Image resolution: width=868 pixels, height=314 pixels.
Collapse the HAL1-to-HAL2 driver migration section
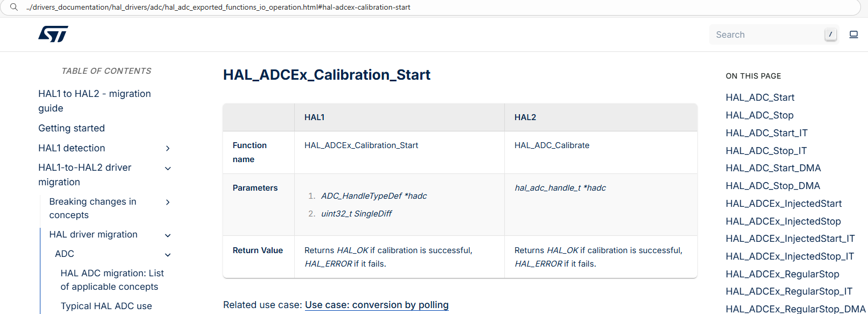tap(168, 168)
